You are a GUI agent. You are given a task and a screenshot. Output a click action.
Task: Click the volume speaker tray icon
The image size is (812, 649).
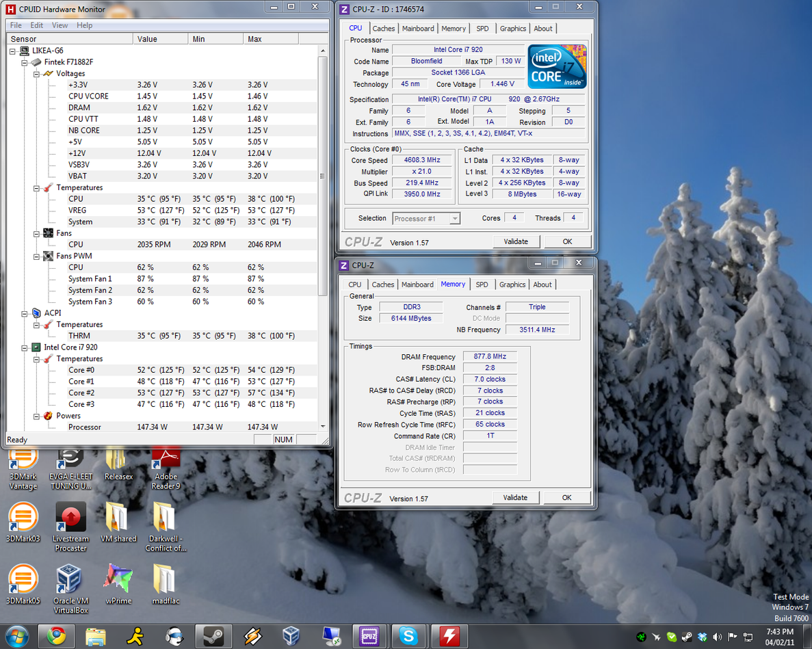(717, 637)
